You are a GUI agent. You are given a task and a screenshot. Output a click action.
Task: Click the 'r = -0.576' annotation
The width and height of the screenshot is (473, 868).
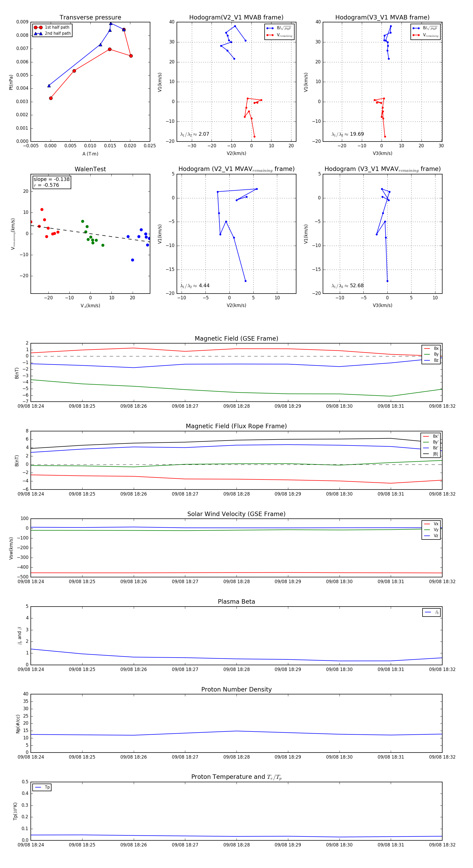(x=47, y=185)
